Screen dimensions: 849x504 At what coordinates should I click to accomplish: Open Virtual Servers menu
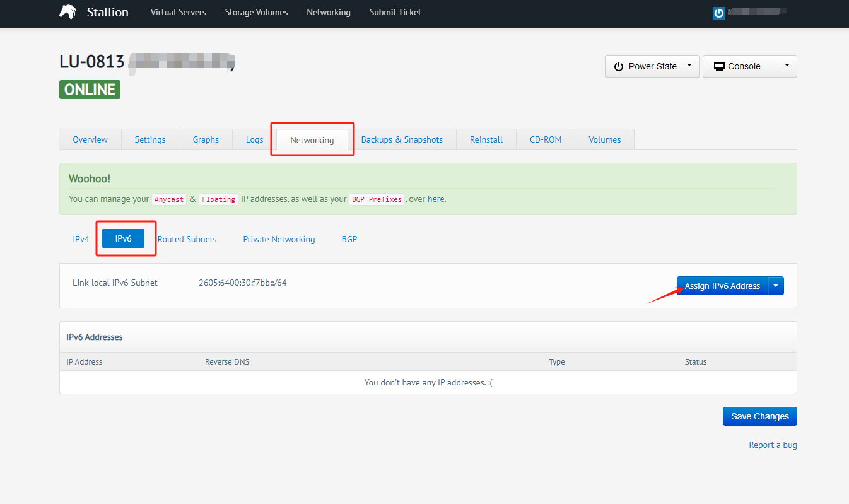coord(178,12)
